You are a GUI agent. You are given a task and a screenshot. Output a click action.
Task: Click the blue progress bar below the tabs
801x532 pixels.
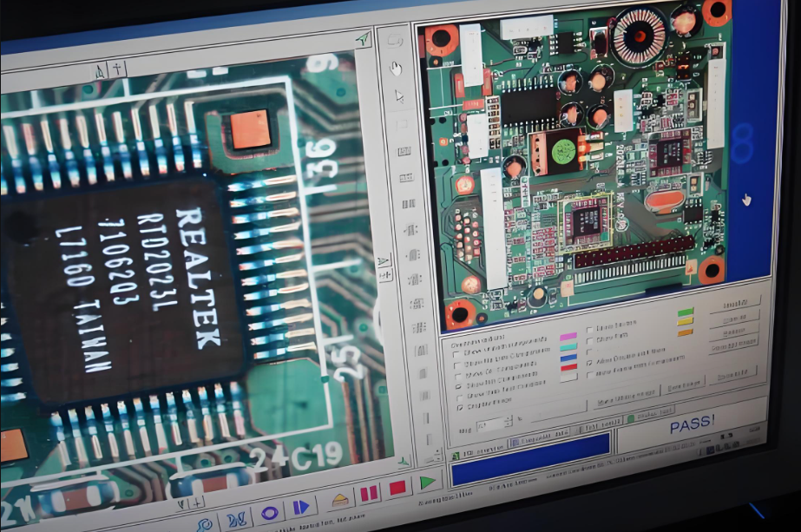click(x=531, y=459)
